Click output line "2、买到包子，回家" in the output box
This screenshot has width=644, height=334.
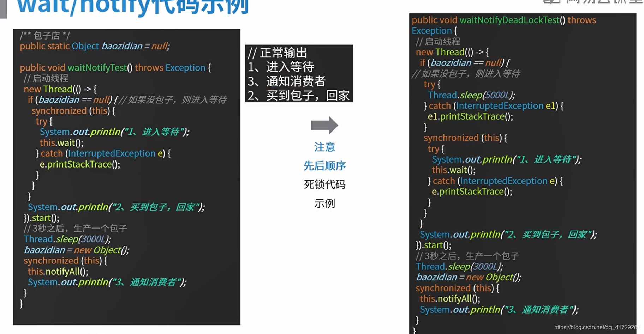coord(298,96)
